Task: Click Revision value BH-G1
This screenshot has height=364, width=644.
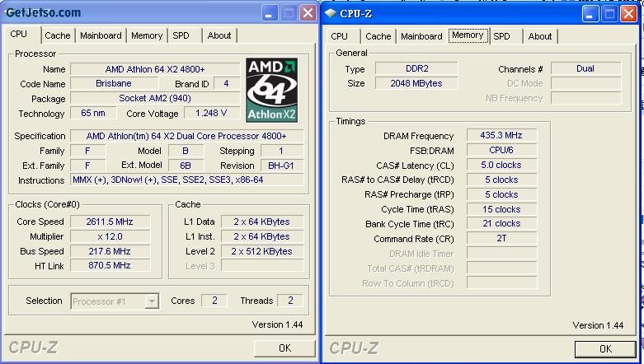Action: click(x=282, y=166)
